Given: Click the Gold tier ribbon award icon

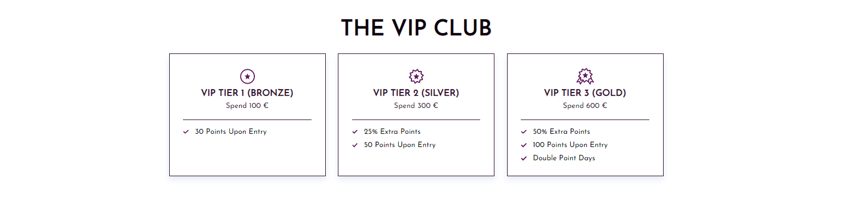Looking at the screenshot, I should point(585,76).
